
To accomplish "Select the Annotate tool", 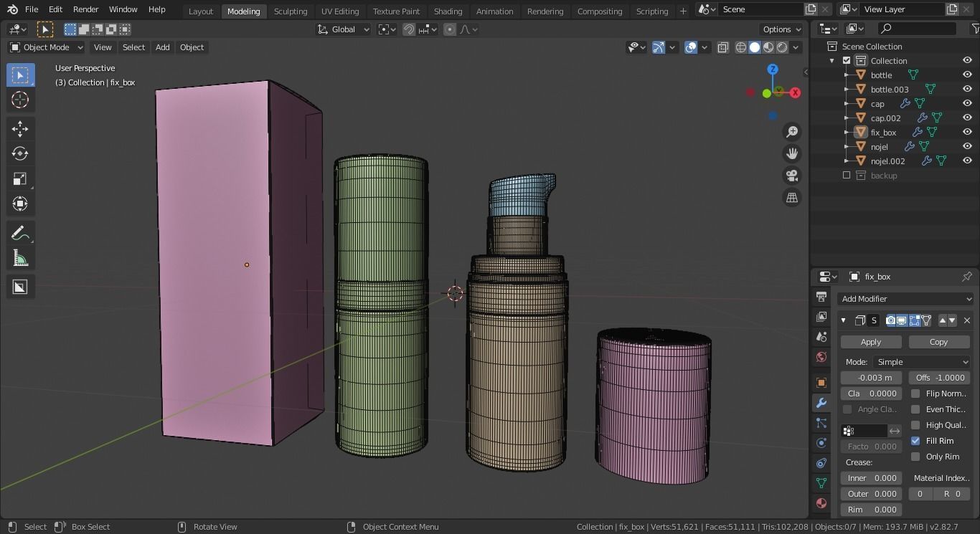I will tap(20, 234).
